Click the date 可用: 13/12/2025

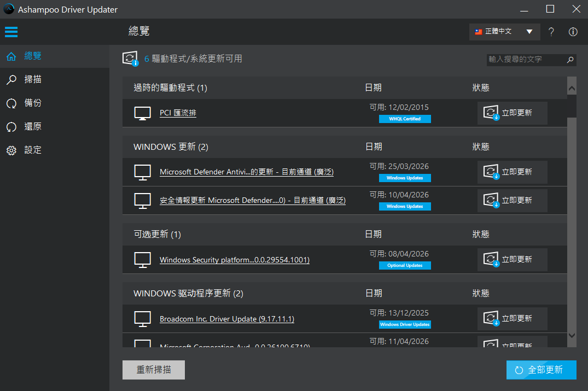click(399, 313)
